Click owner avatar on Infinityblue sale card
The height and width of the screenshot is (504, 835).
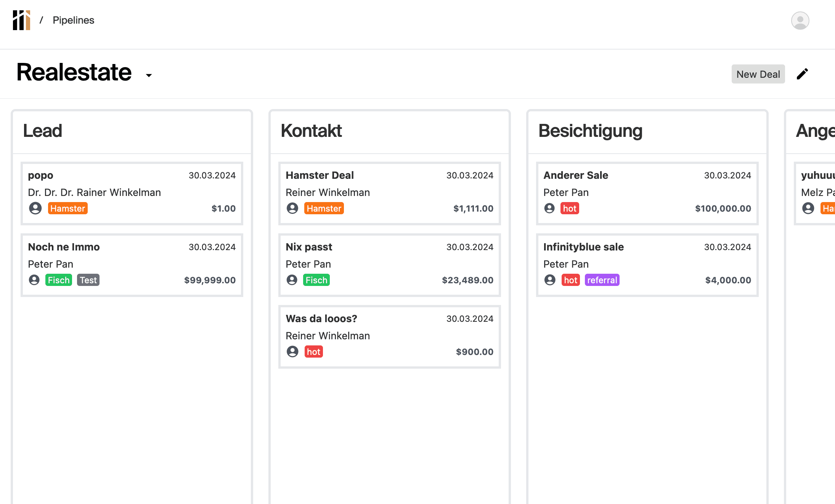point(550,280)
